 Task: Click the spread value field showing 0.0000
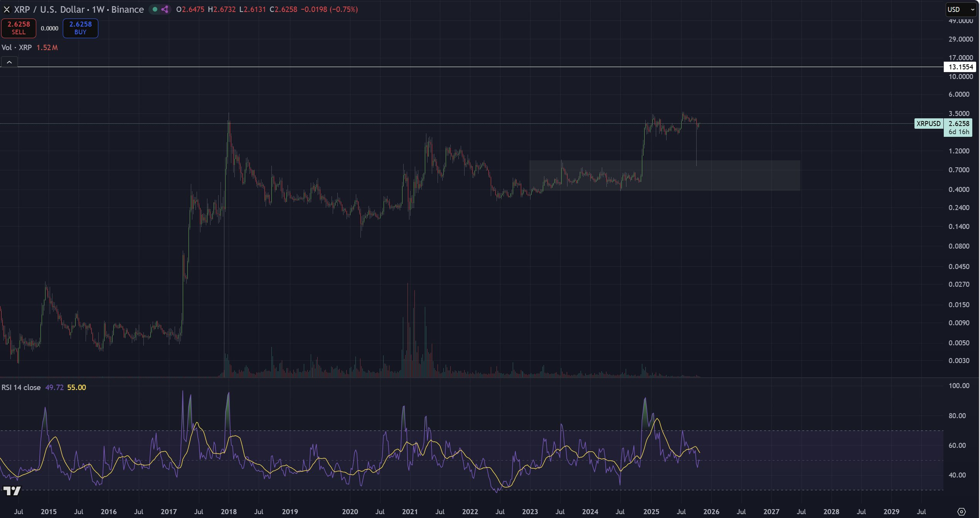click(x=49, y=28)
